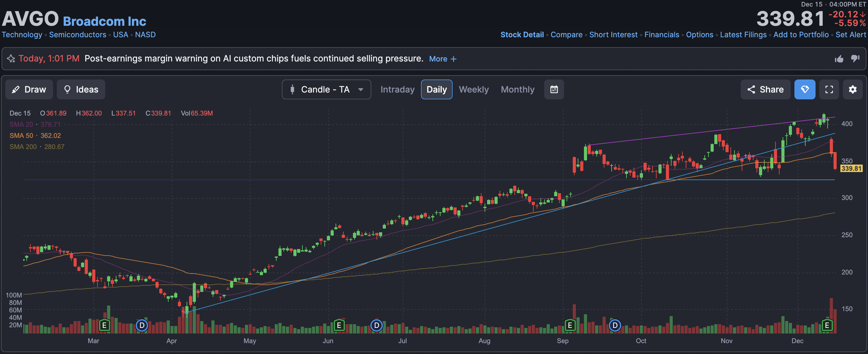Image resolution: width=868 pixels, height=354 pixels.
Task: Open the Financials tab link
Action: [662, 35]
